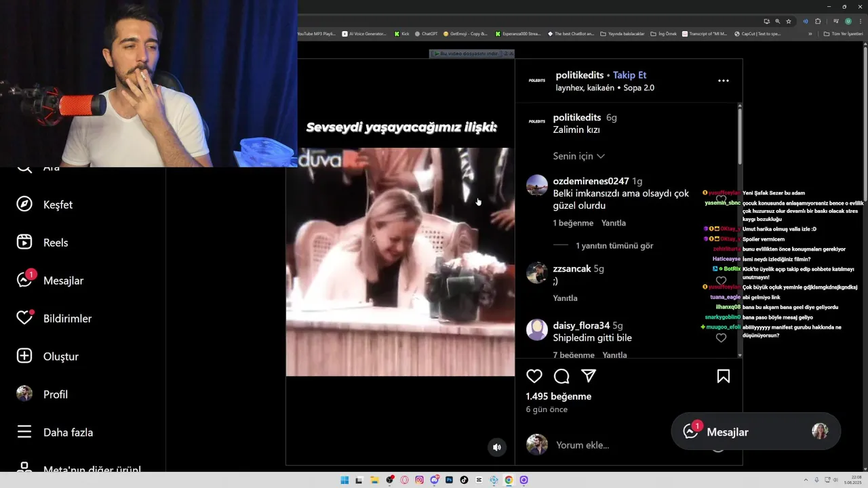Click 'Yanıtla' under daisy_flora34 comment
This screenshot has width=868, height=488.
[614, 354]
